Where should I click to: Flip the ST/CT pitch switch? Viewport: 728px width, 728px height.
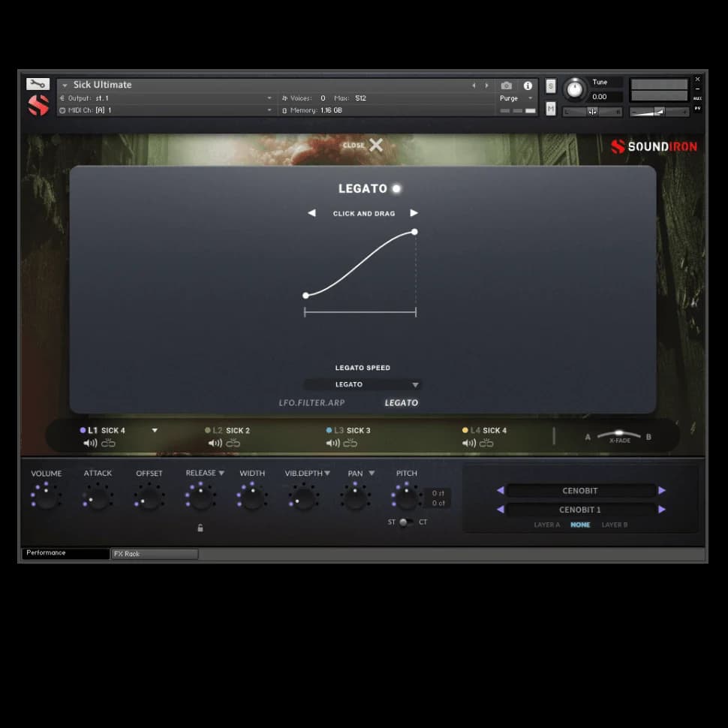405,522
